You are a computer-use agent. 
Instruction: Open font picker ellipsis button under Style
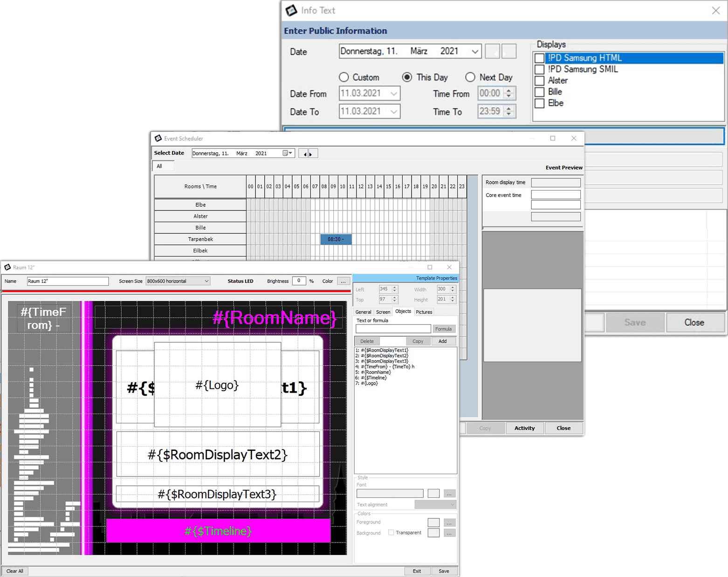(449, 494)
